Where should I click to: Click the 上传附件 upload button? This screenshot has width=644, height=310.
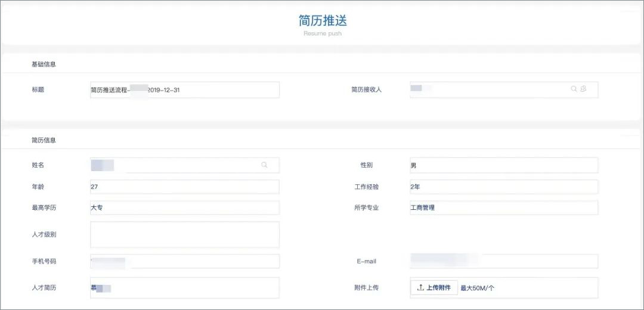click(434, 288)
